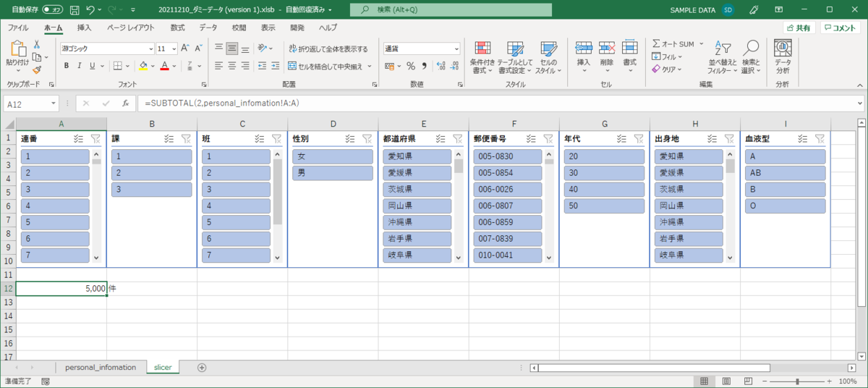This screenshot has height=388, width=868.
Task: Open number format dropdown (通貨)
Action: click(x=456, y=48)
